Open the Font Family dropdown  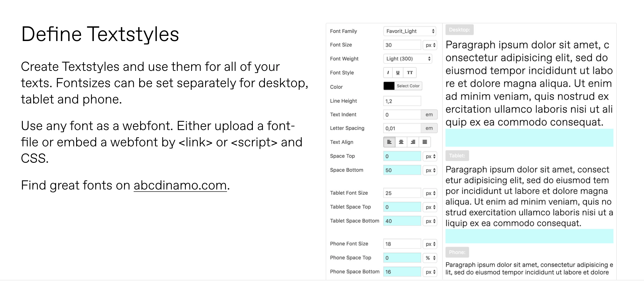click(x=410, y=31)
